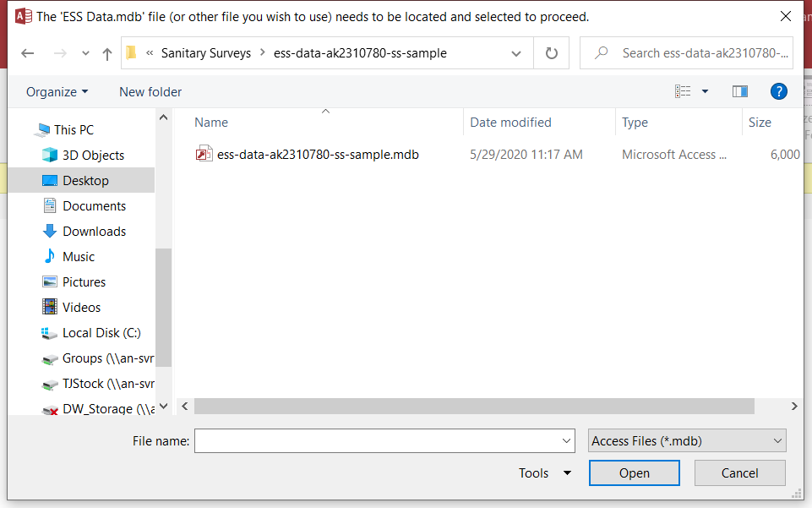Click the Up one level arrow
This screenshot has width=812, height=508.
[107, 53]
